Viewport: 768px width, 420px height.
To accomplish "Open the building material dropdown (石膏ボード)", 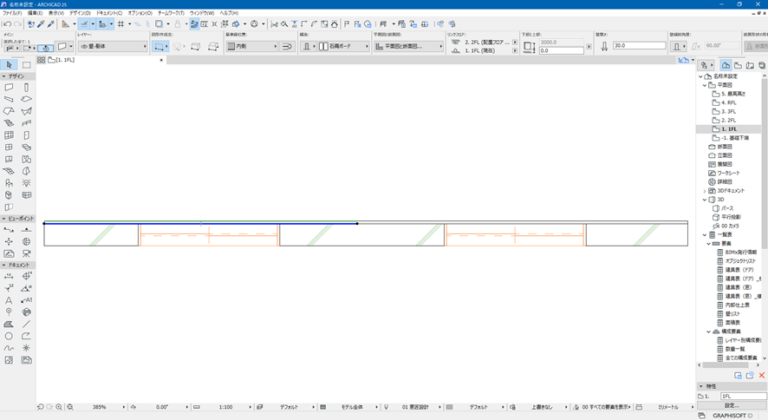I will click(344, 46).
